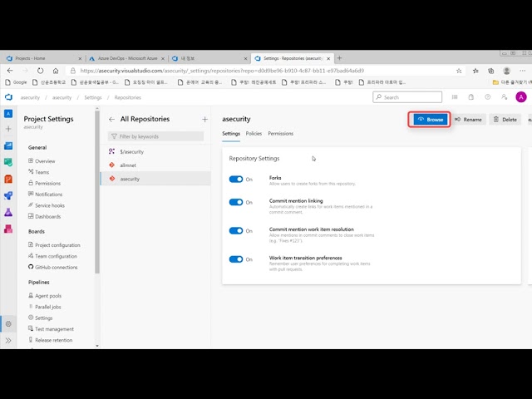532x399 pixels.
Task: Expand left rail with double chevron
Action: pyautogui.click(x=8, y=340)
